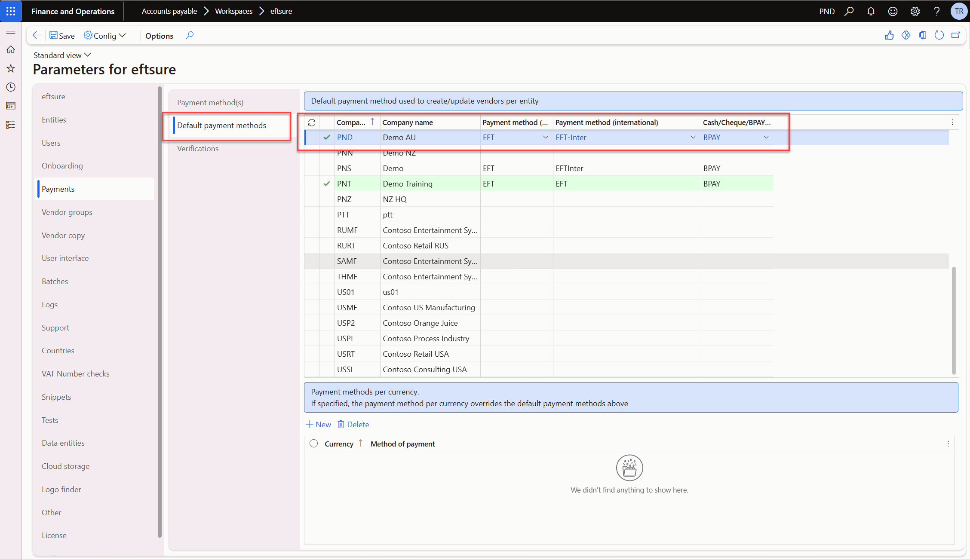Viewport: 970px width, 560px height.
Task: Click Workspaces breadcrumb
Action: (233, 11)
